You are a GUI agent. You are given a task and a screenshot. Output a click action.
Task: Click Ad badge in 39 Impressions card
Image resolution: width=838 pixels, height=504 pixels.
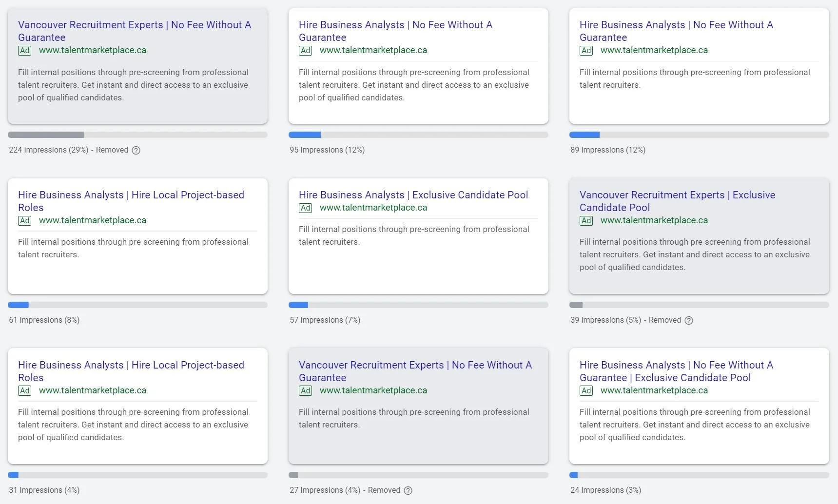586,220
